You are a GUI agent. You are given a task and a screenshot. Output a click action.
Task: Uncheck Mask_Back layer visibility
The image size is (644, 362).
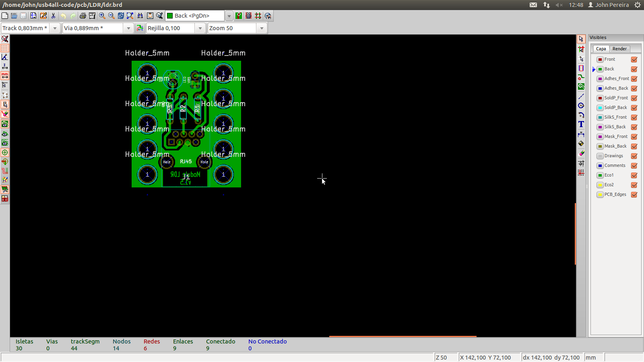[634, 146]
